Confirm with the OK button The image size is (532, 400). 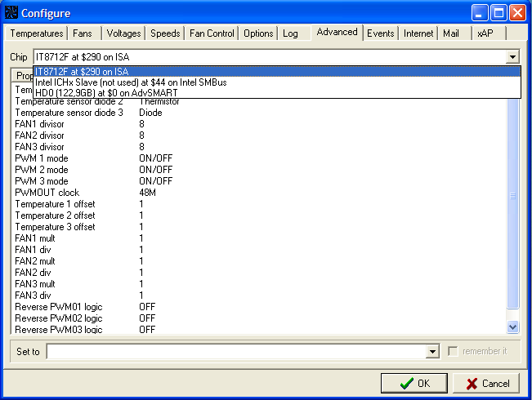click(x=414, y=384)
